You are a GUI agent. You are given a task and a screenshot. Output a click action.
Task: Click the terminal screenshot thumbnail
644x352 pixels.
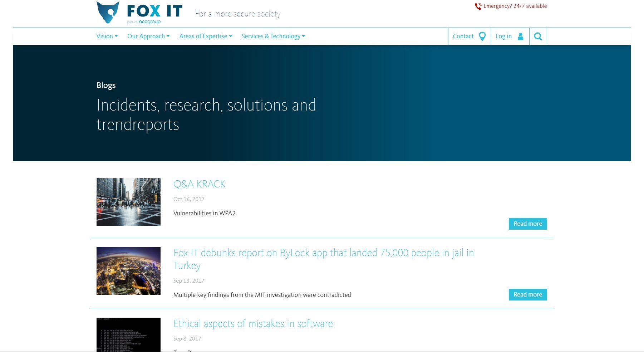128,334
